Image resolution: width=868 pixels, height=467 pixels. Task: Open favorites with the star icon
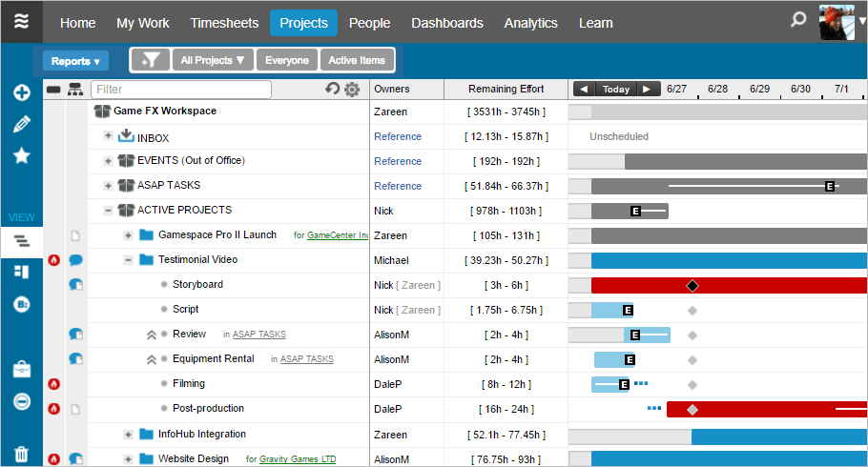pos(21,155)
